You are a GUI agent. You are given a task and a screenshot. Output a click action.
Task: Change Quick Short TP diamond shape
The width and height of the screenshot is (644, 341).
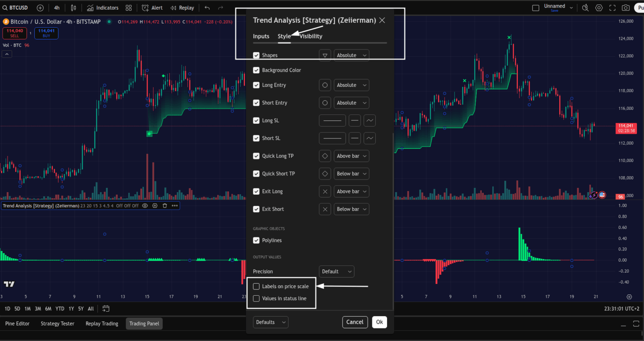click(x=325, y=174)
